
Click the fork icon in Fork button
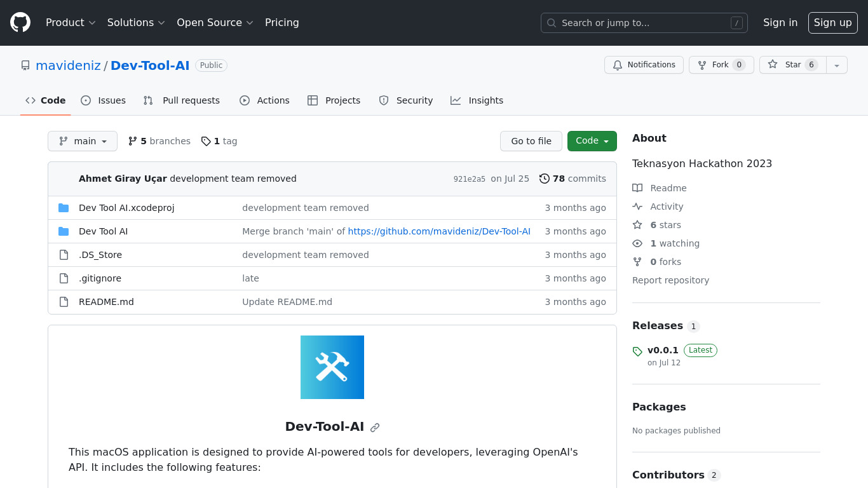pos(702,65)
